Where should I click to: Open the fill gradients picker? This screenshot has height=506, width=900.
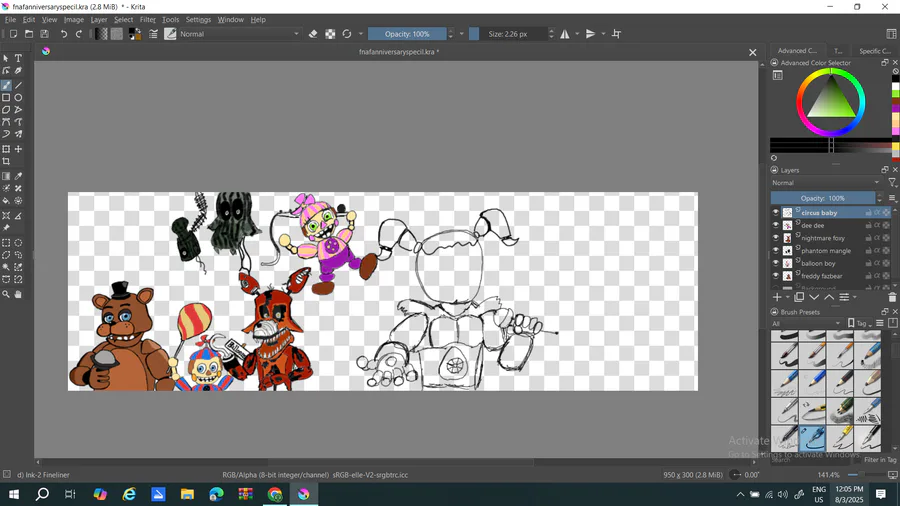(x=102, y=34)
